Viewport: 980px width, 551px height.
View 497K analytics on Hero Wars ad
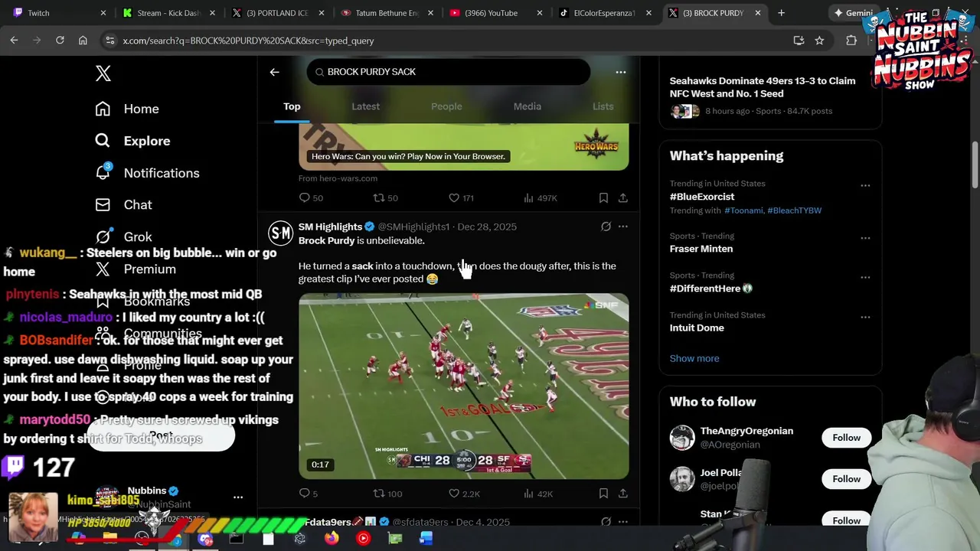point(541,197)
